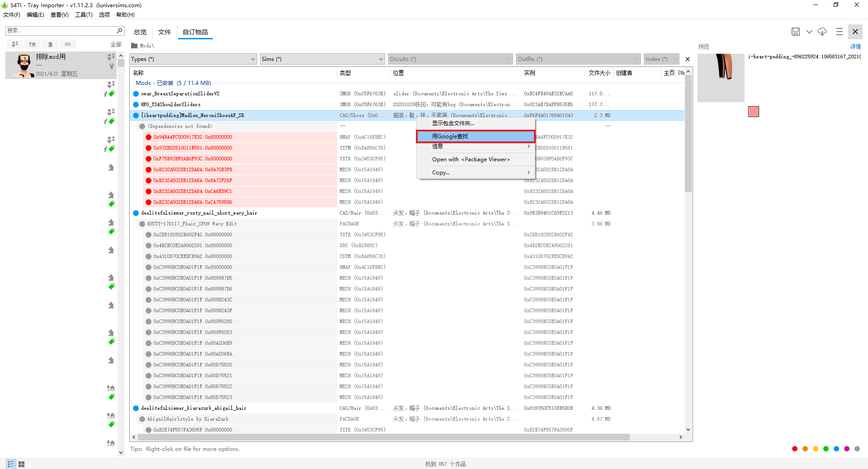
Task: Open the 工具(T) menu
Action: click(x=84, y=15)
